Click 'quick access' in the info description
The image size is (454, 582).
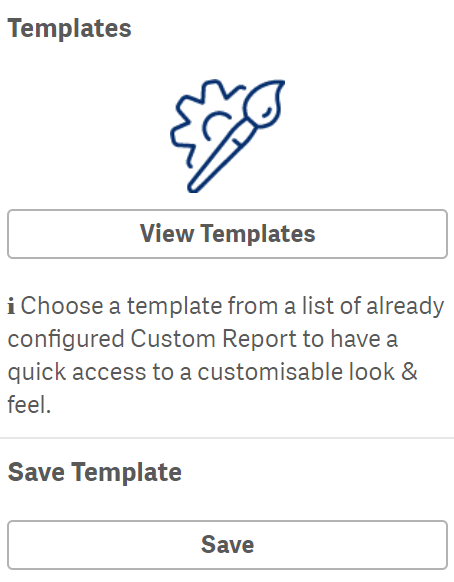(x=77, y=372)
